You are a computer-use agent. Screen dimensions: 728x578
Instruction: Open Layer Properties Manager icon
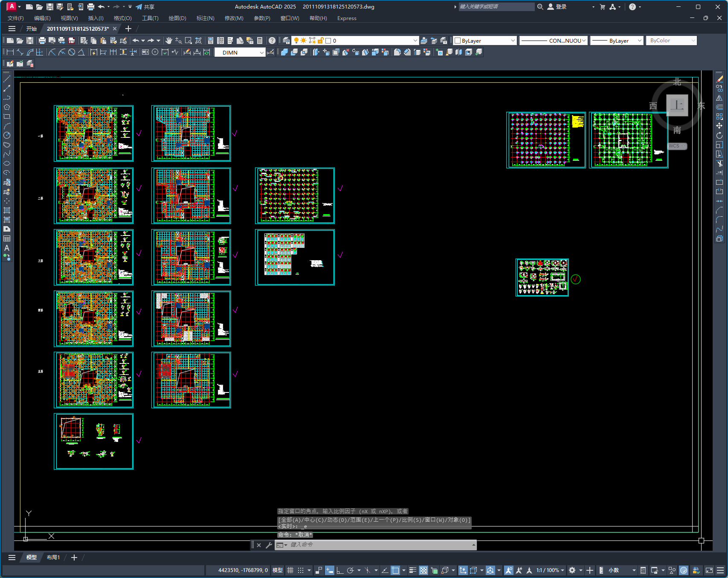[x=286, y=41]
